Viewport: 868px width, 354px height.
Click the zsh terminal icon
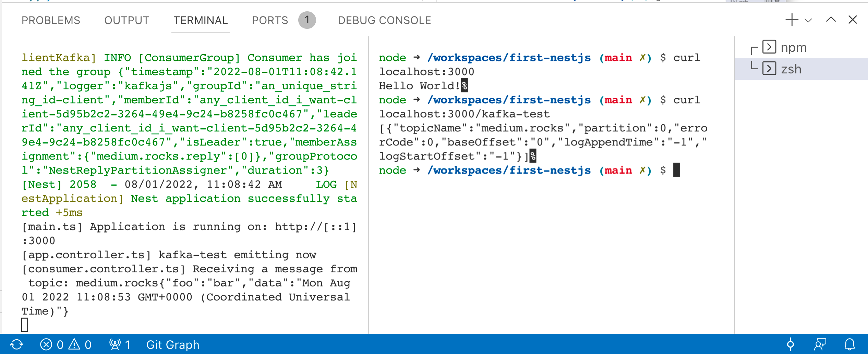click(x=769, y=68)
